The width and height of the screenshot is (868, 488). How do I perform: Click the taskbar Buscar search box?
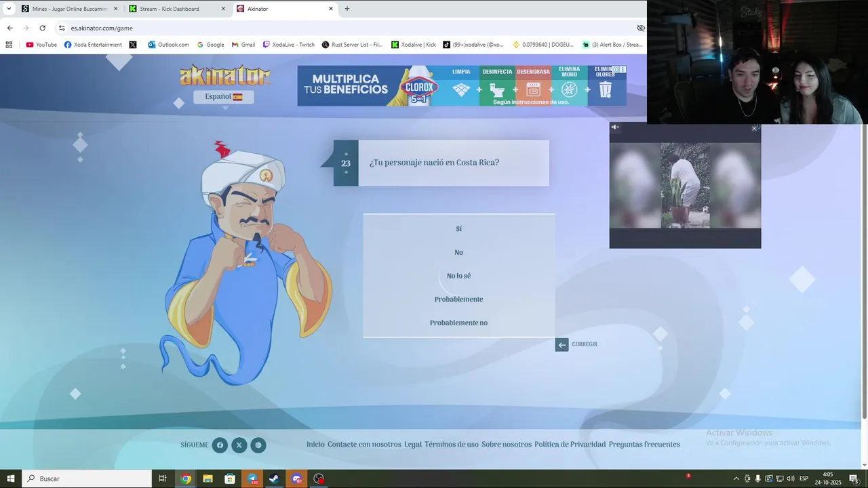(x=87, y=479)
